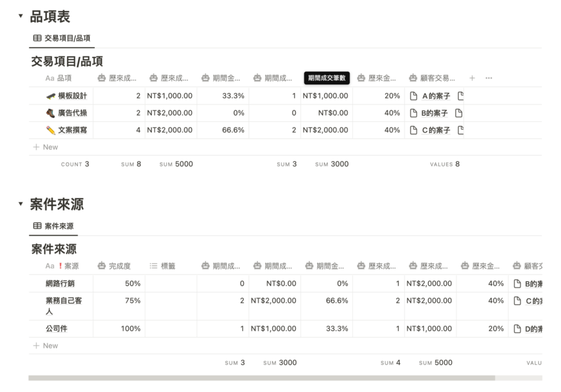Open the 交易項目/品項 database title
561x392 pixels.
(67, 61)
